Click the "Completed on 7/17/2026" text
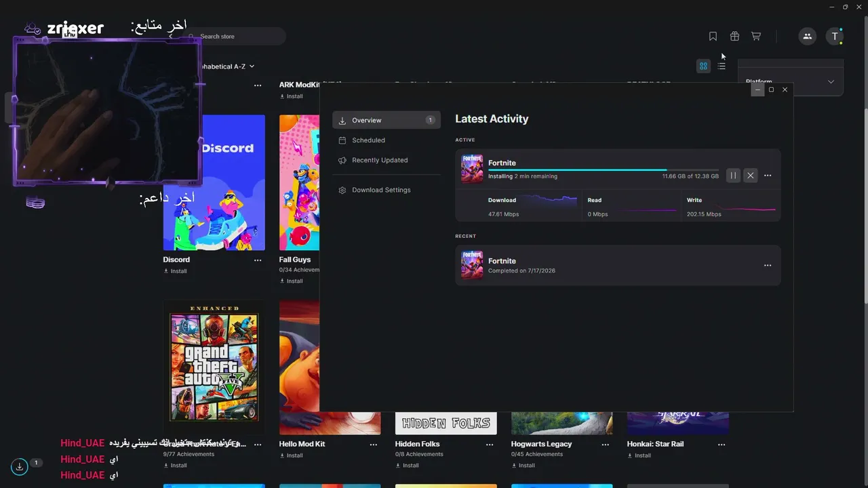The height and width of the screenshot is (488, 868). tap(521, 271)
